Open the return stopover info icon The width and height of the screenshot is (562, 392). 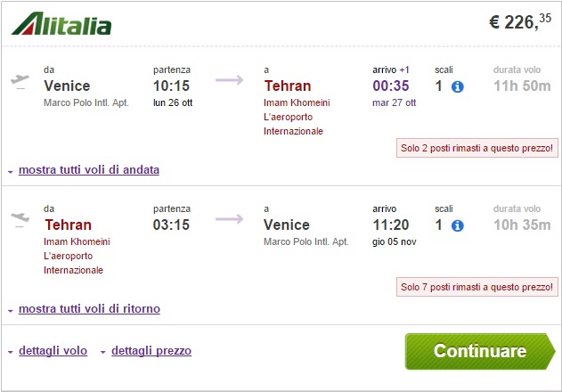coord(458,225)
